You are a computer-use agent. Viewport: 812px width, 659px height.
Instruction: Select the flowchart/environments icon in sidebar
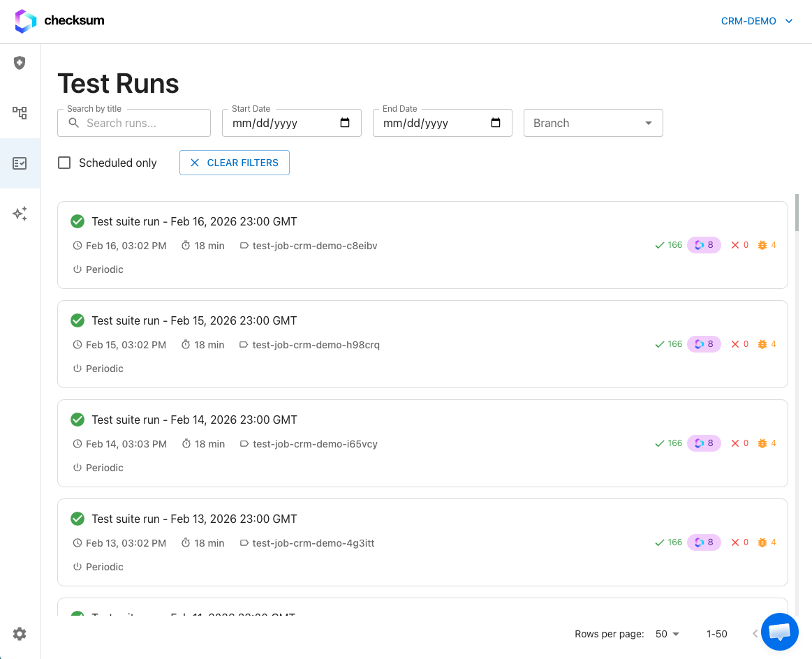pyautogui.click(x=20, y=112)
